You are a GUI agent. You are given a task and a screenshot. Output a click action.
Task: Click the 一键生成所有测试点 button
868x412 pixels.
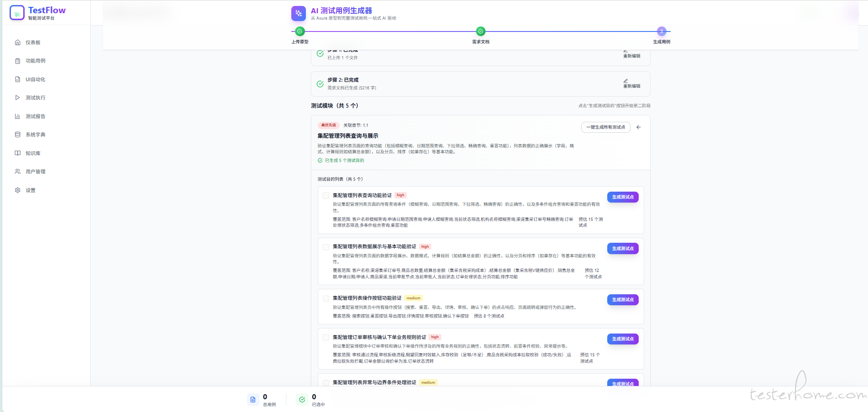click(605, 127)
